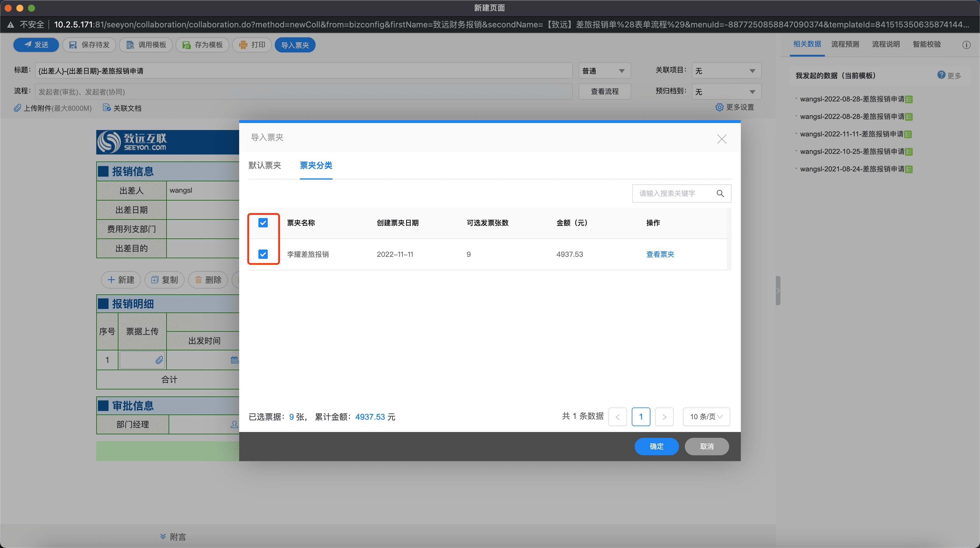
Task: Click the calendar icon in departure time cell
Action: (x=235, y=360)
